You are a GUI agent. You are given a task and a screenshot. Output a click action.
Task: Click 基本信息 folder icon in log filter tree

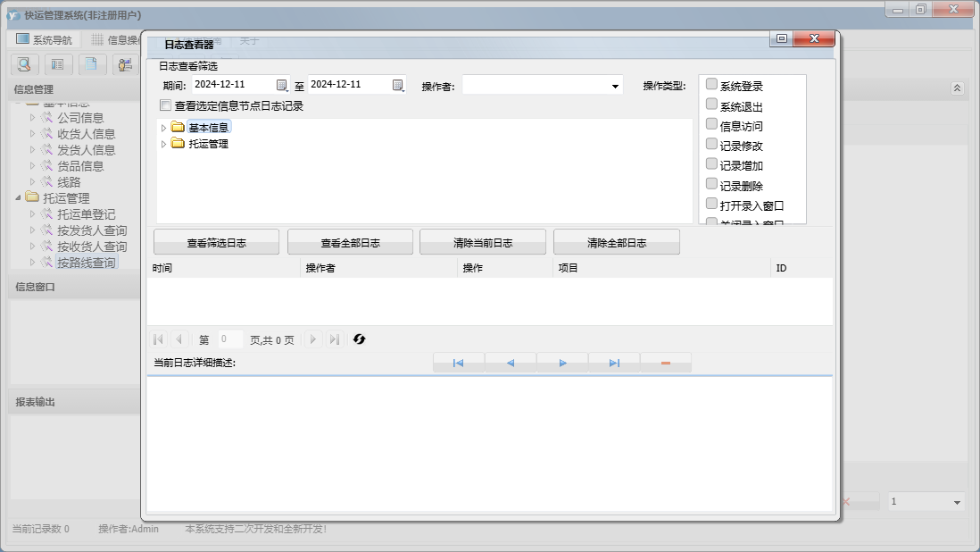(178, 127)
